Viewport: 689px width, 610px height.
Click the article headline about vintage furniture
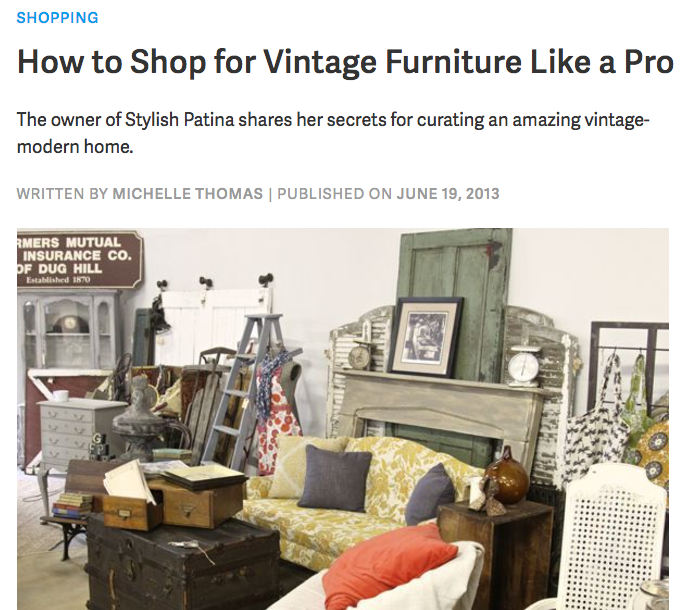[x=345, y=62]
